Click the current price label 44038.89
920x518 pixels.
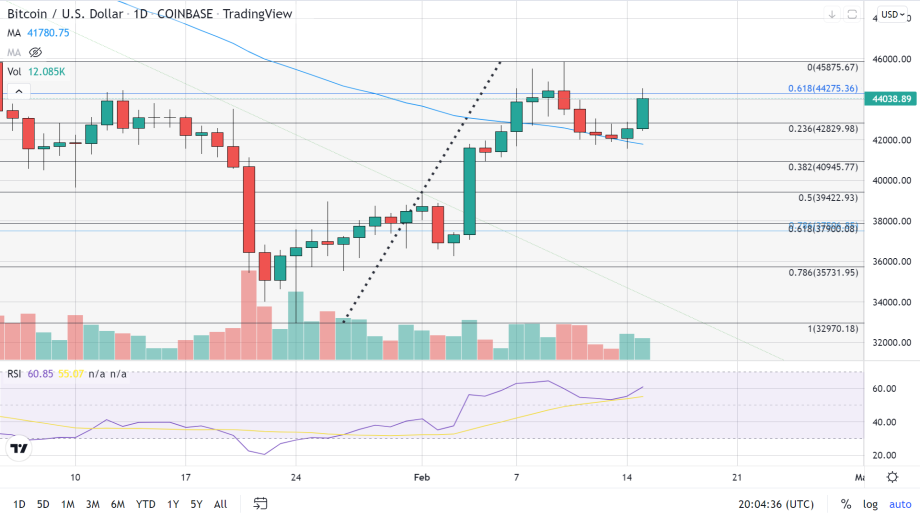click(x=891, y=99)
